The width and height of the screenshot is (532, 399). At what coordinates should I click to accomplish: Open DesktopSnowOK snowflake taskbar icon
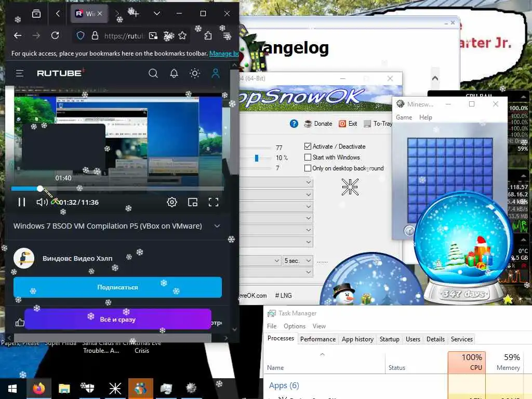115,388
